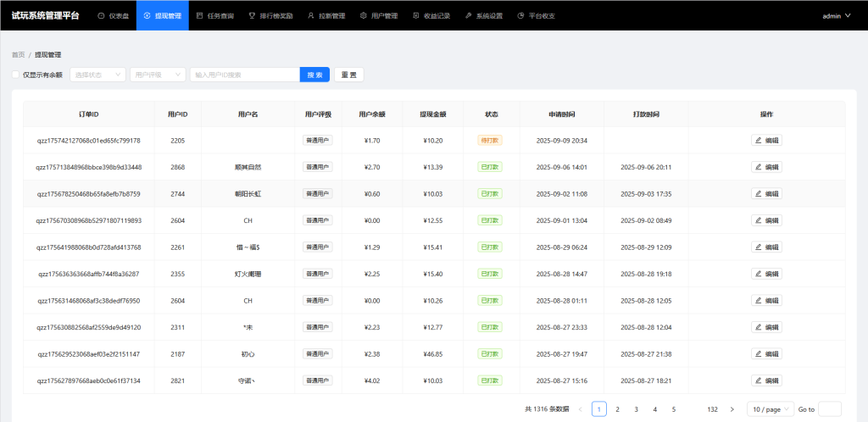Click the 重置 reset button
Image resolution: width=868 pixels, height=422 pixels.
click(348, 75)
